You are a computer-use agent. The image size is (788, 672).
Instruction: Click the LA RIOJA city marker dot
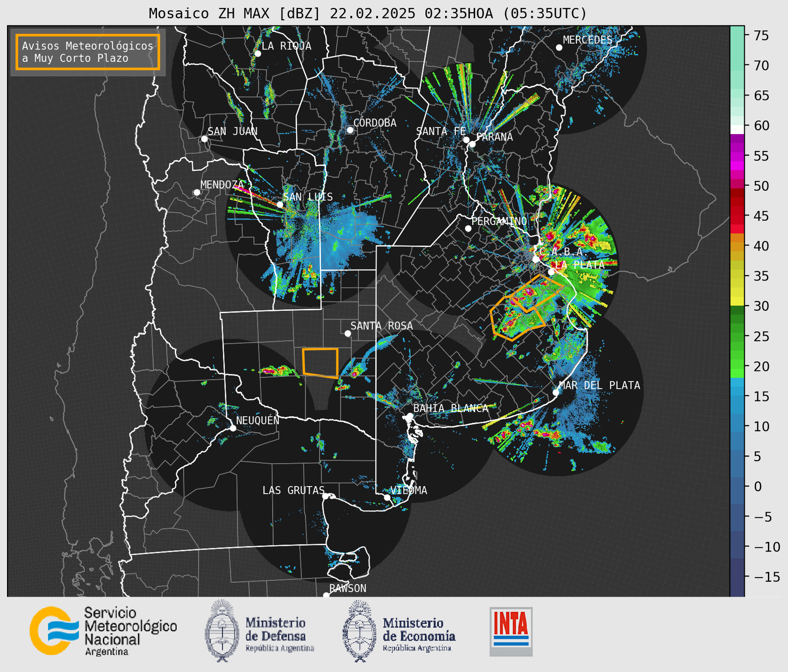tap(258, 54)
